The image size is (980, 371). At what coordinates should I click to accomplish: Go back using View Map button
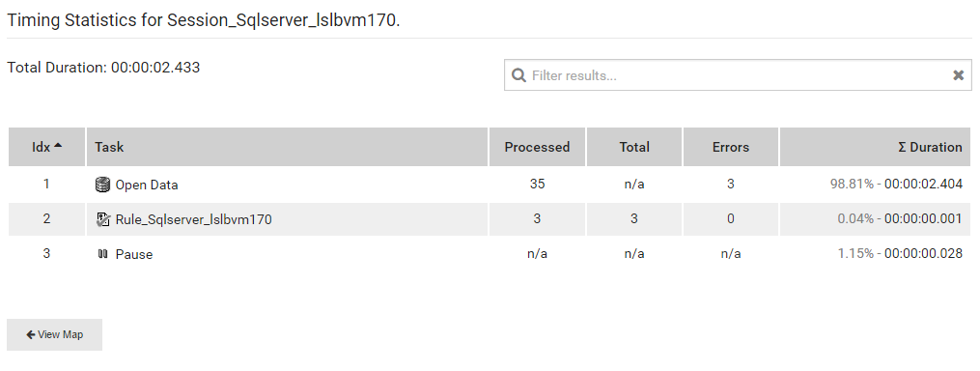(x=54, y=334)
